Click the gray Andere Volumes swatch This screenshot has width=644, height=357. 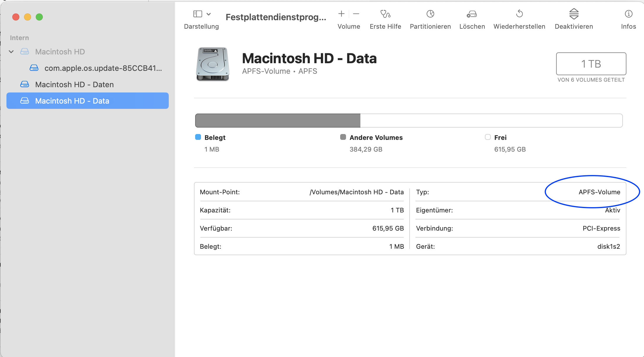tap(343, 137)
